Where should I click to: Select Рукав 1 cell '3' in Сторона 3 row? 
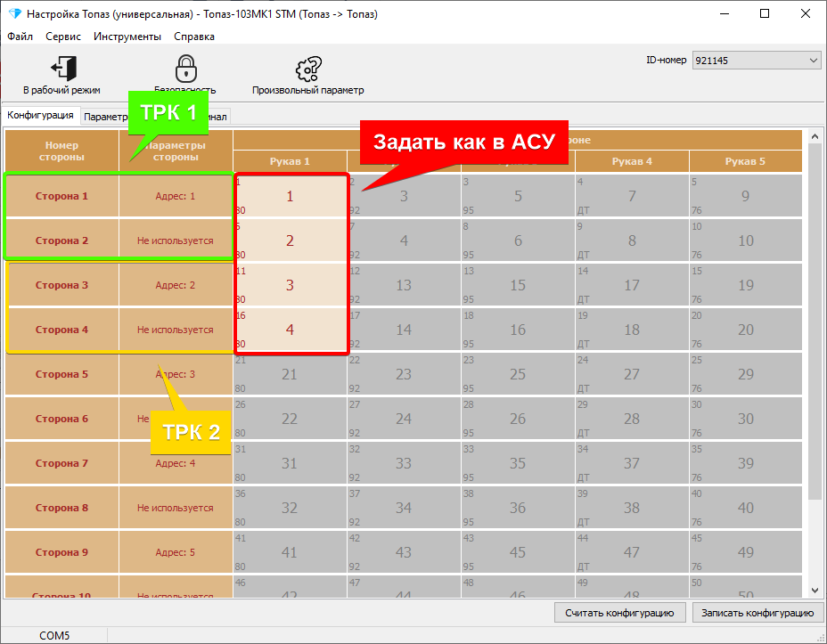[290, 285]
